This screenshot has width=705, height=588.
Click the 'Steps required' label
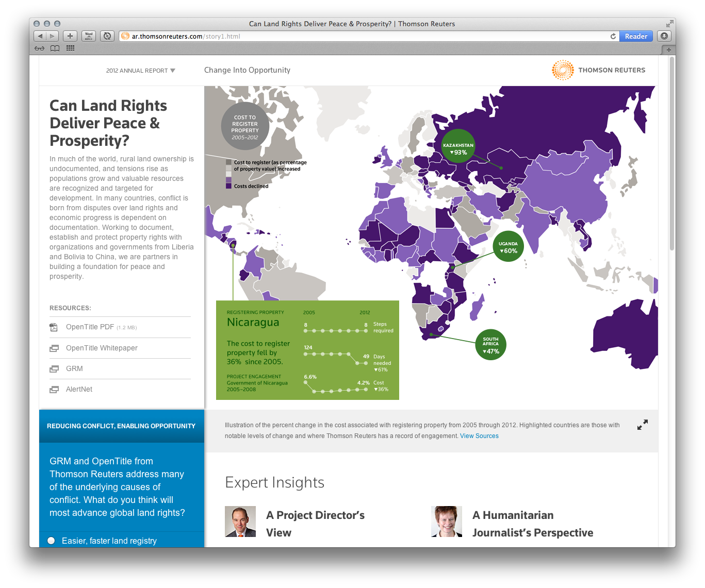click(383, 327)
